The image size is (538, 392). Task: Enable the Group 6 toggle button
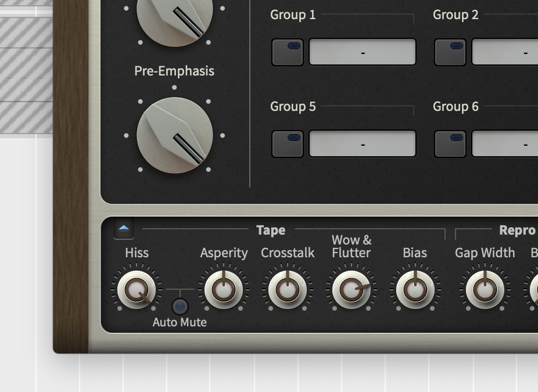(x=450, y=144)
